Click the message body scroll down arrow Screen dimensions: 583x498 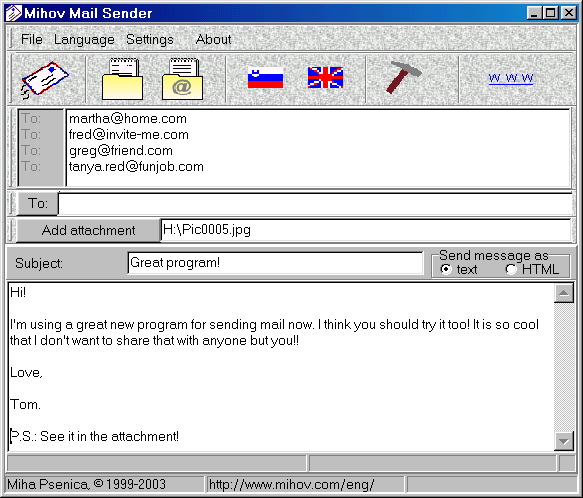click(x=564, y=441)
